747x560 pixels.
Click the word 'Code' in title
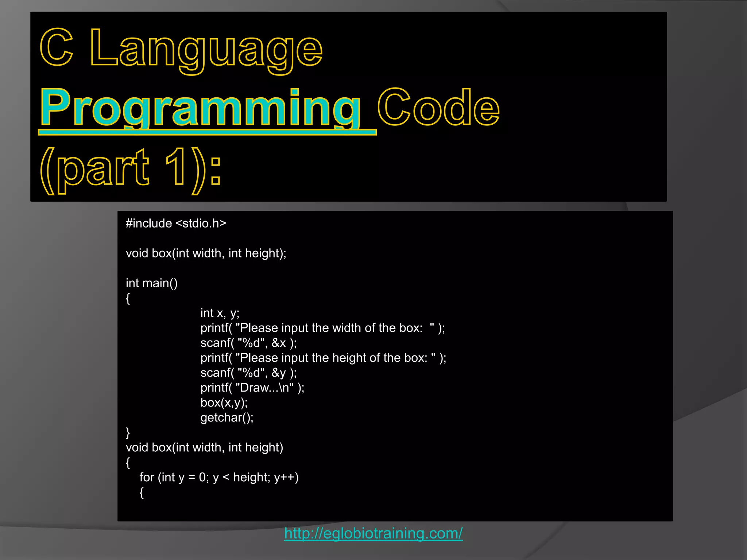pos(438,107)
